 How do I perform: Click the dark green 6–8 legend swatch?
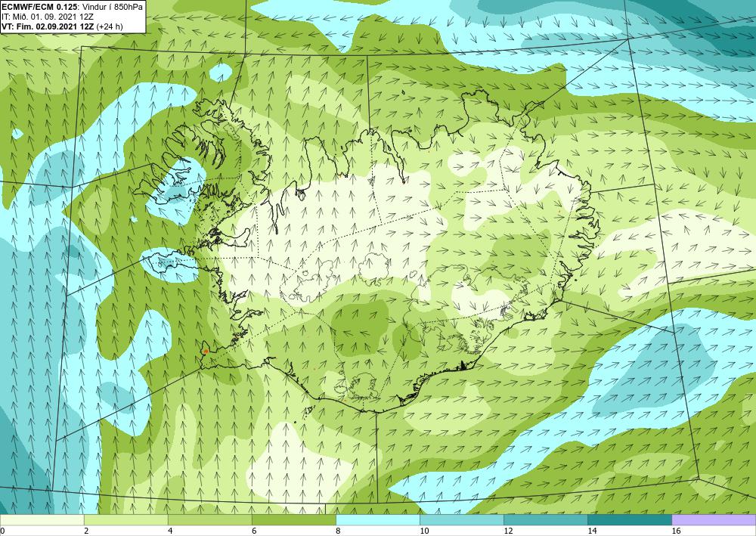click(x=293, y=520)
